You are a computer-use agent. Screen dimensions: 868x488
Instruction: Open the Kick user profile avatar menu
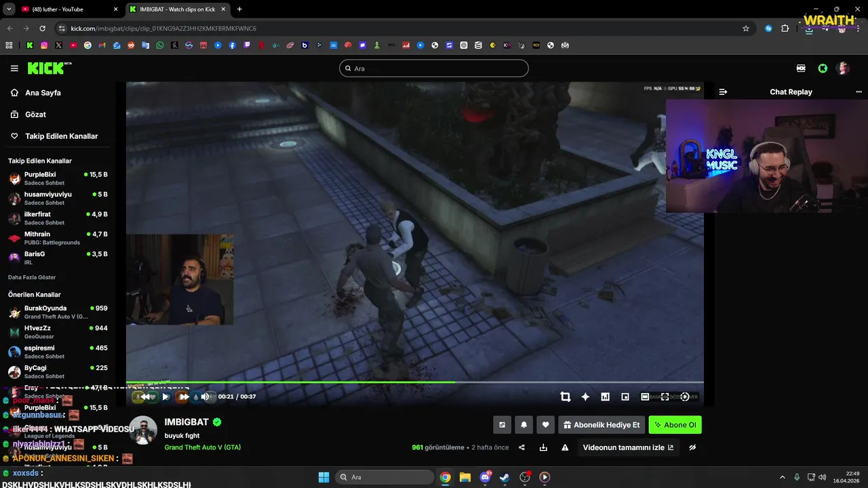pos(843,68)
